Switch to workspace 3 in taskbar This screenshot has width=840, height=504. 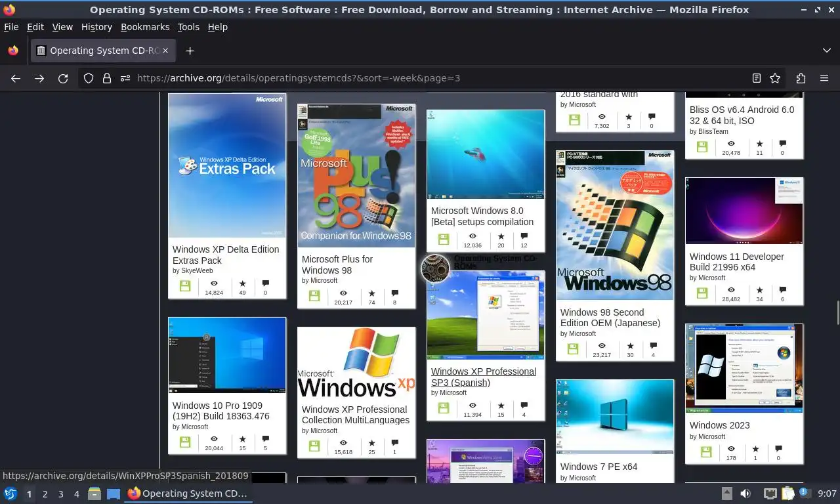coord(60,493)
